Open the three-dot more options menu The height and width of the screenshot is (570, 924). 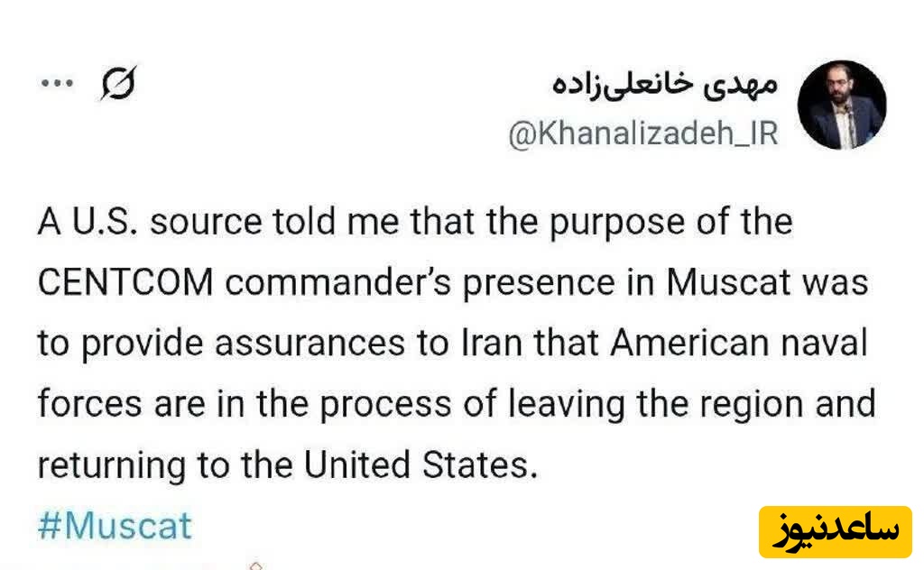[56, 83]
